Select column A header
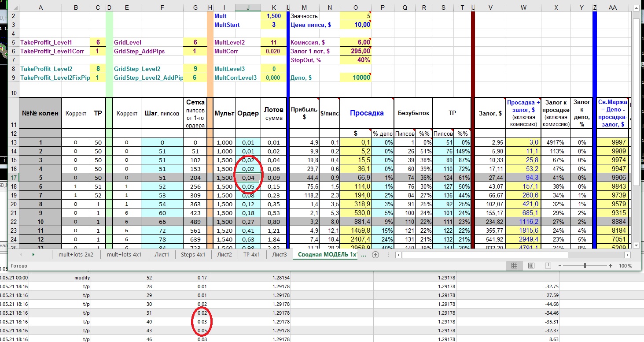The image size is (644, 342). click(41, 7)
